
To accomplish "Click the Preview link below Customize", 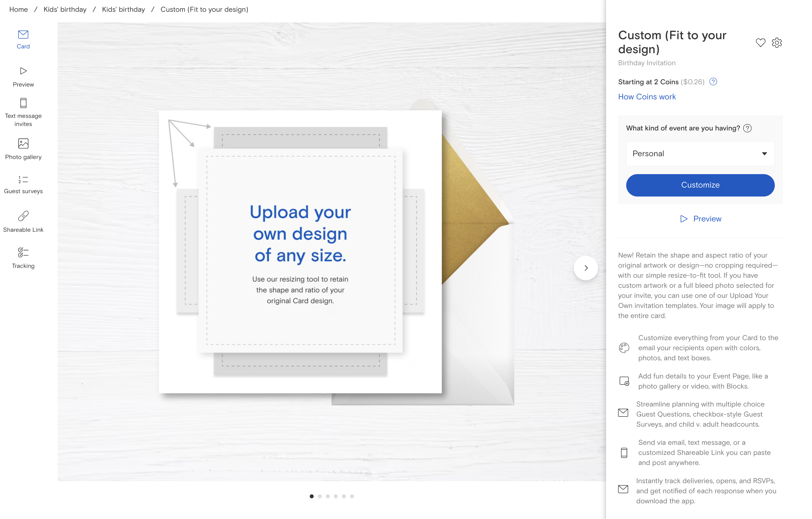I will pos(700,219).
